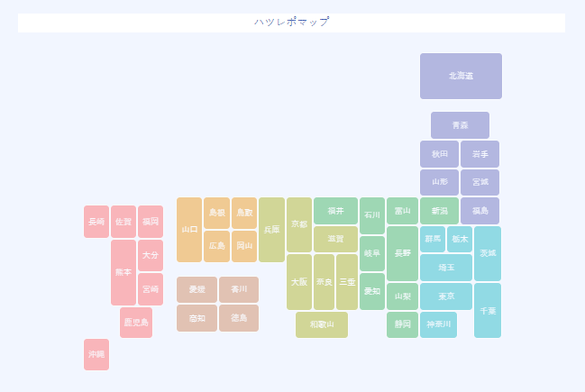Click the 沖縄 prefecture tile
Screen dimensions: 585x392
point(96,354)
